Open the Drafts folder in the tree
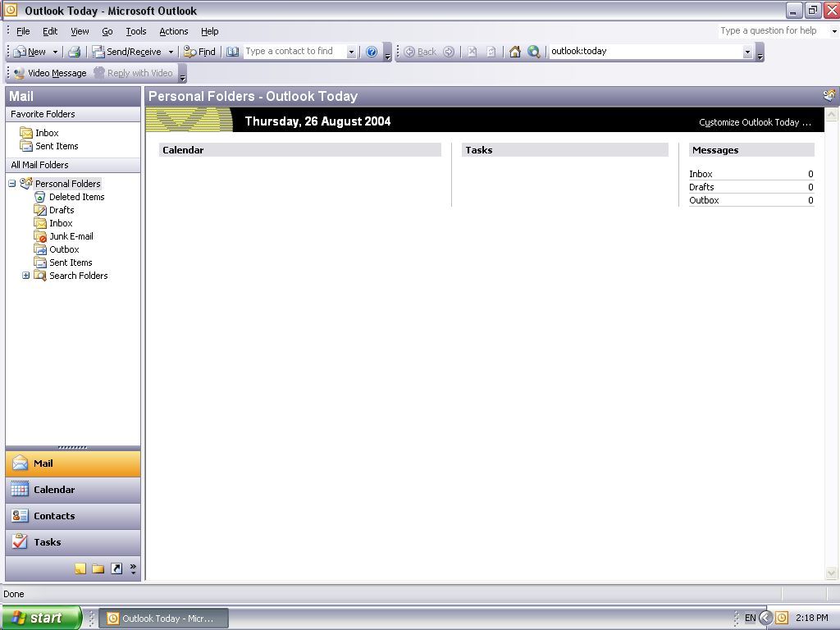The width and height of the screenshot is (840, 630). pos(54,210)
